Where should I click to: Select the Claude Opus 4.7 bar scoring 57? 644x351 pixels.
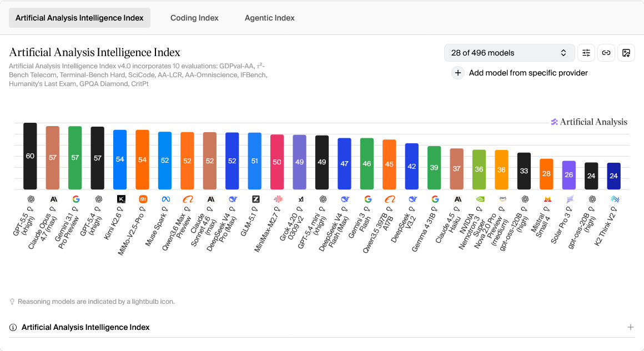click(x=53, y=158)
